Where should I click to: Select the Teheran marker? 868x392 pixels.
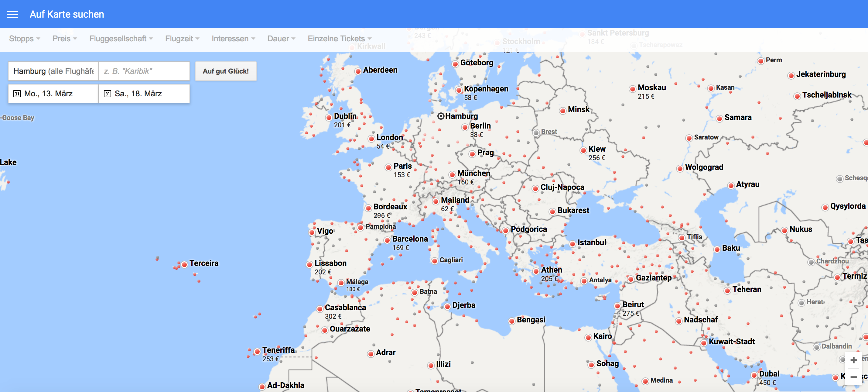pyautogui.click(x=727, y=290)
